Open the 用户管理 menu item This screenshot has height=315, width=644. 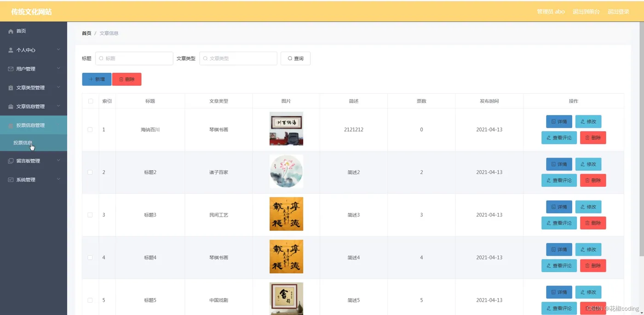click(34, 69)
